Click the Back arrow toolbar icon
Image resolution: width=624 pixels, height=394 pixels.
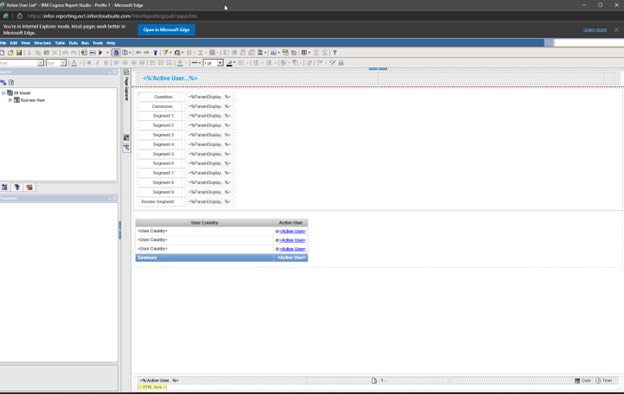coord(138,53)
